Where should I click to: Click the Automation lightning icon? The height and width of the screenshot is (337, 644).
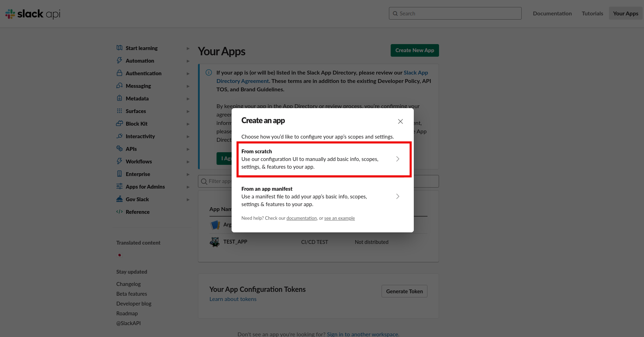[119, 61]
